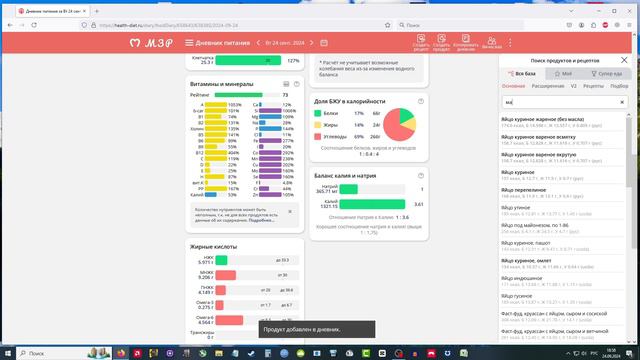
Task: Open a new browser tab
Action: tap(97, 11)
